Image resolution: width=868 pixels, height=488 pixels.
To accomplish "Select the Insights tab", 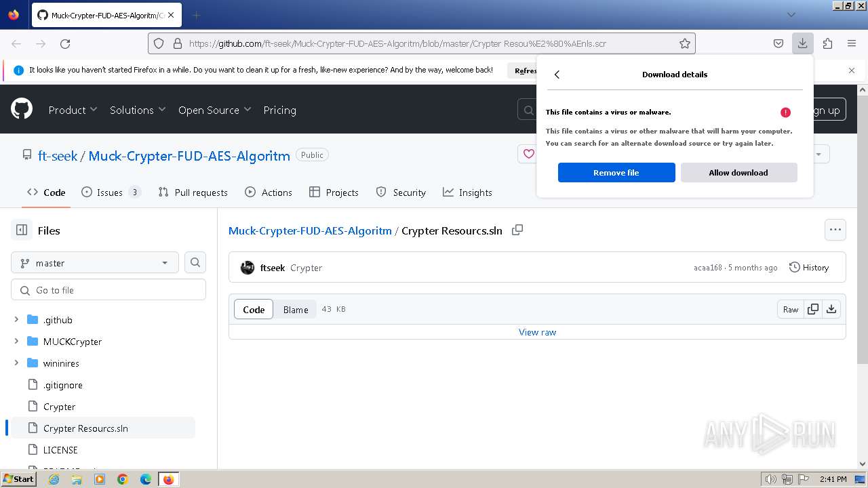I will tap(467, 192).
